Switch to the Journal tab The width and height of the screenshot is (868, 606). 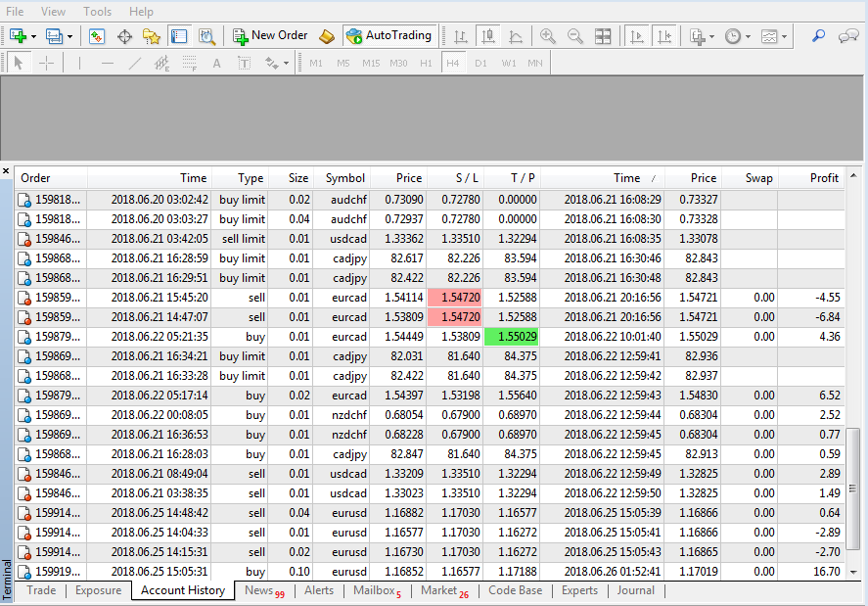point(635,590)
